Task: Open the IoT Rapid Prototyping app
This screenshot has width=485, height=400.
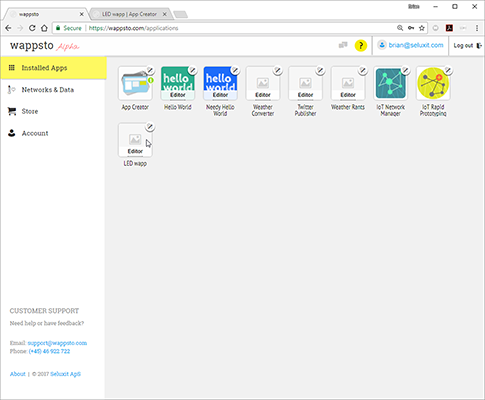Action: 433,83
